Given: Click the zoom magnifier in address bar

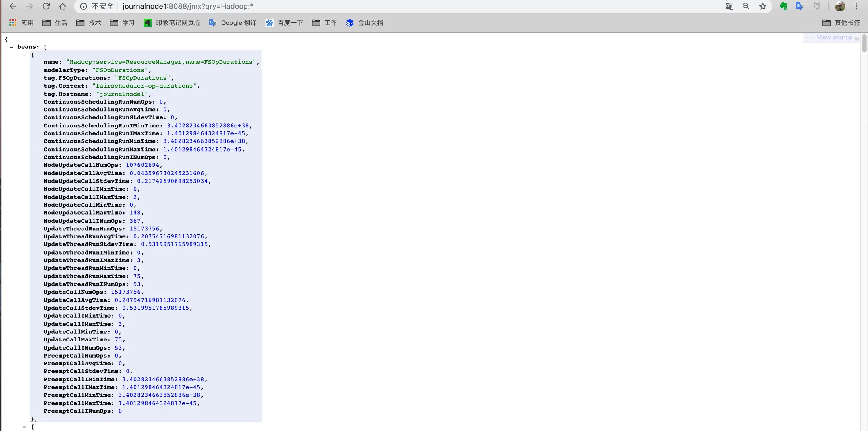Looking at the screenshot, I should point(746,6).
